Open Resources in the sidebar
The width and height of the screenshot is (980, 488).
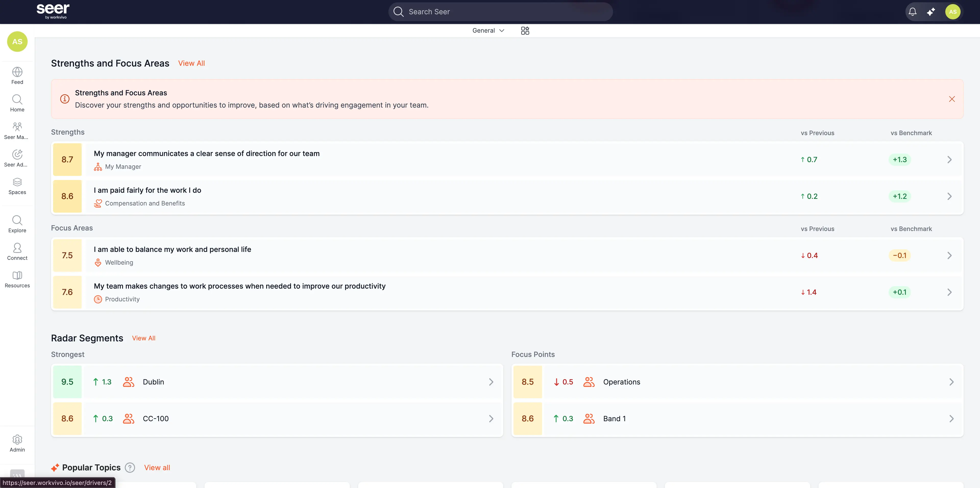pyautogui.click(x=17, y=279)
